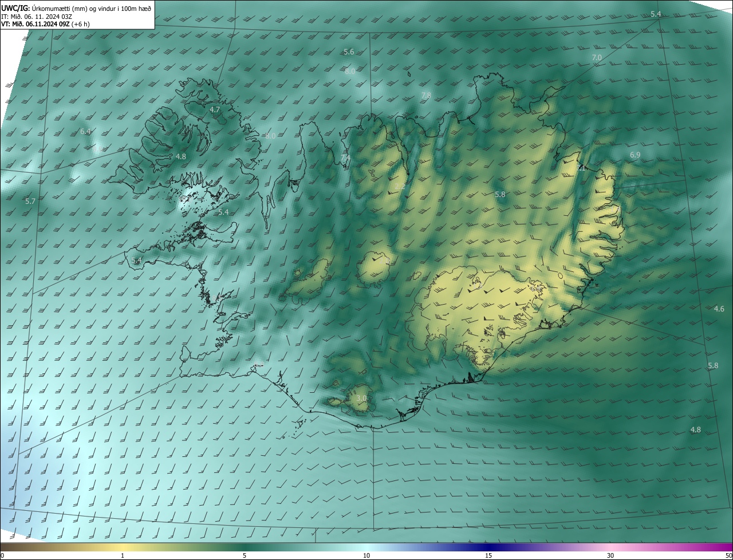Viewport: 733px width, 560px height.
Task: Click the 4.7 value label on the map
Action: (x=215, y=109)
